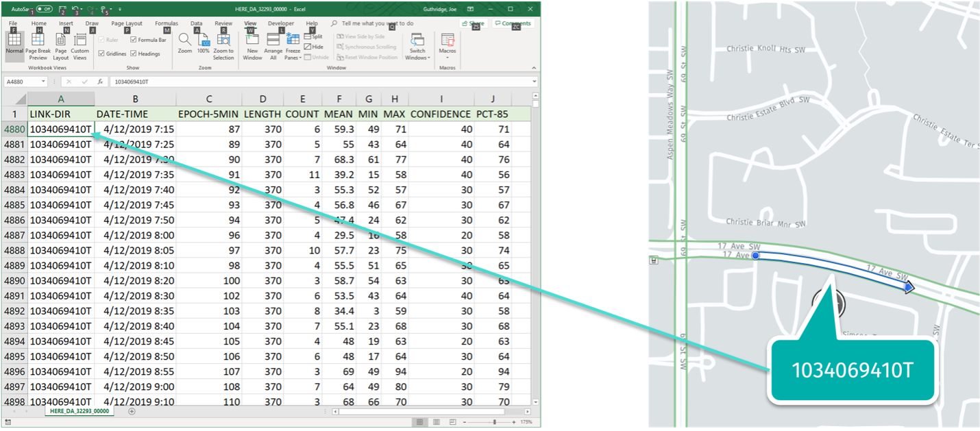Open the Switch Windows dropdown
The height and width of the screenshot is (431, 980).
417,45
